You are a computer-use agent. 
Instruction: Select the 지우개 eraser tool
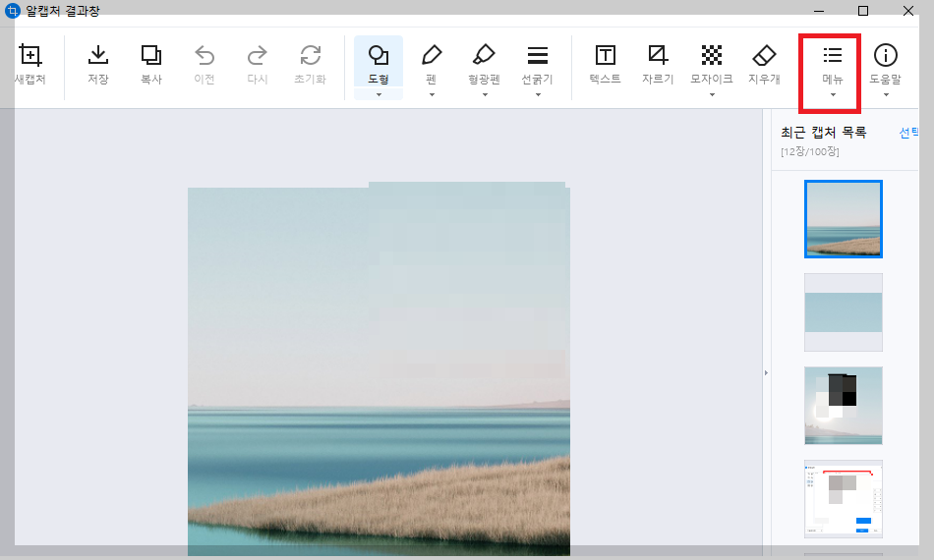tap(764, 63)
